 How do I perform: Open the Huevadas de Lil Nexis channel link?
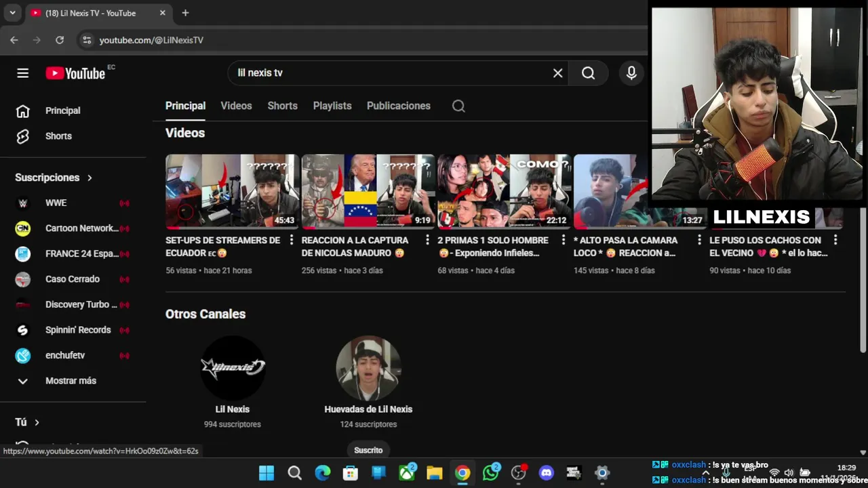pos(368,409)
